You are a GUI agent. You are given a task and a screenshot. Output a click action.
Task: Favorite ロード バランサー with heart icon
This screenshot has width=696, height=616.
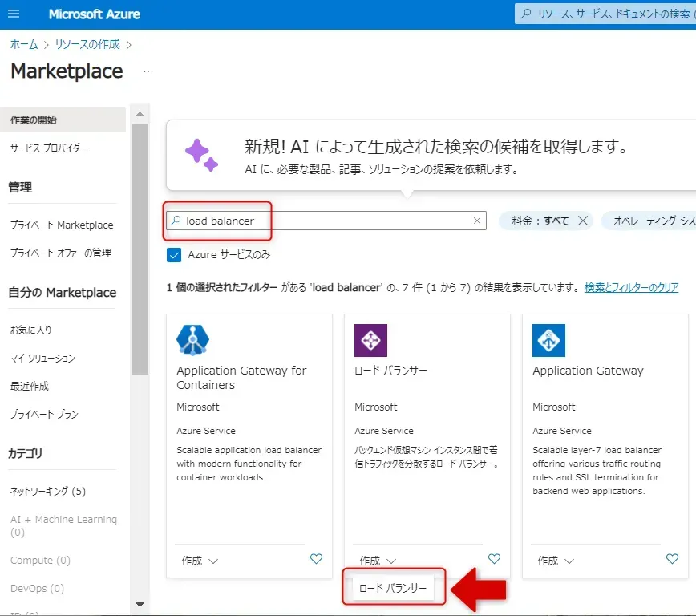tap(494, 559)
